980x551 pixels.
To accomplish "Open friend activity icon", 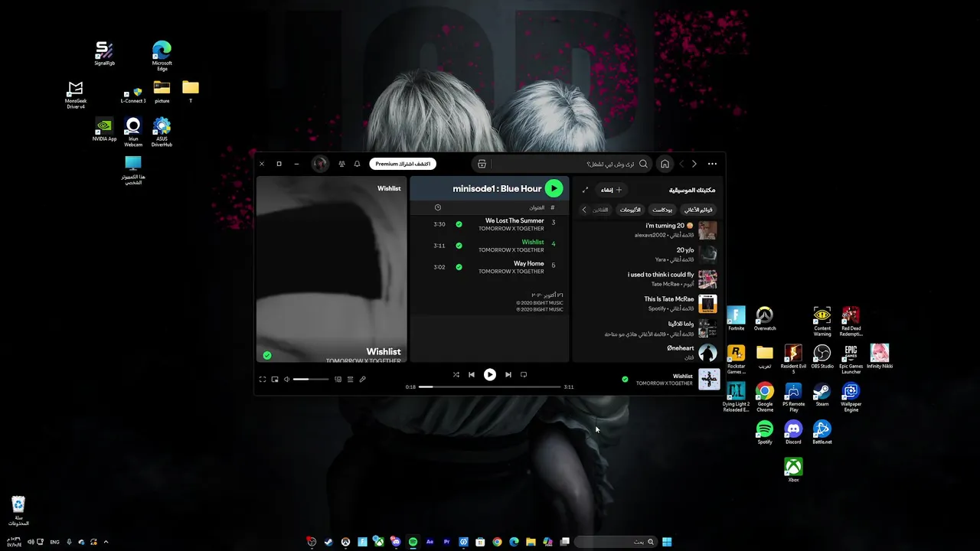I will pos(341,164).
